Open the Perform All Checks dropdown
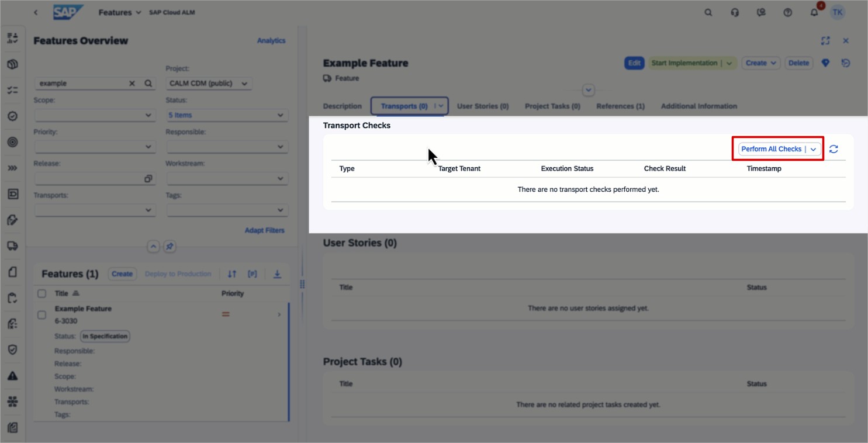868x443 pixels. 813,149
